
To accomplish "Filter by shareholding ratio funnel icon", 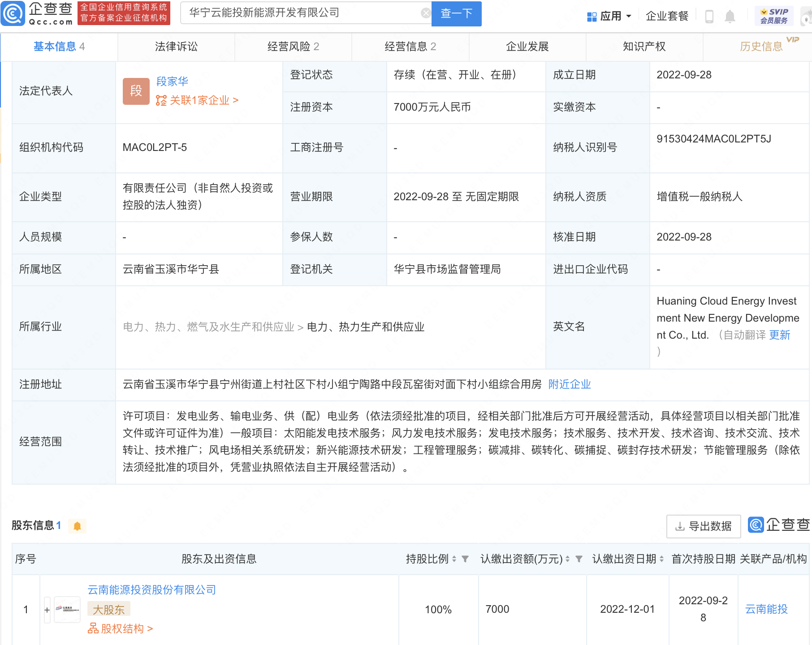I will (465, 559).
